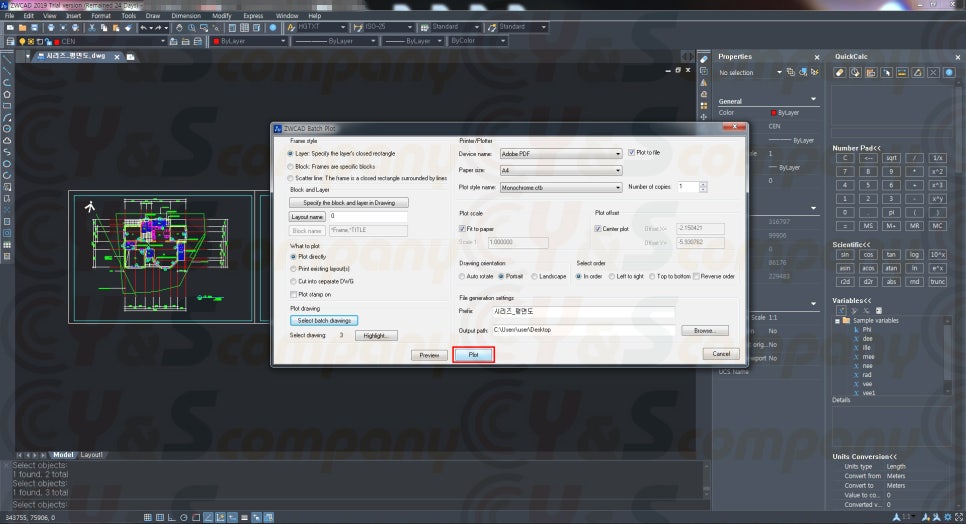Enable Plot stamp on checkbox
The image size is (966, 524).
(293, 294)
